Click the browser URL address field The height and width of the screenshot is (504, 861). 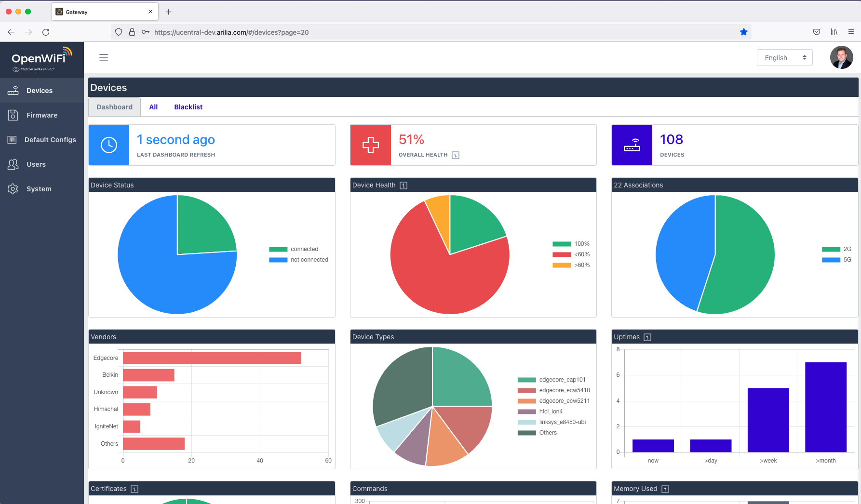(x=434, y=32)
